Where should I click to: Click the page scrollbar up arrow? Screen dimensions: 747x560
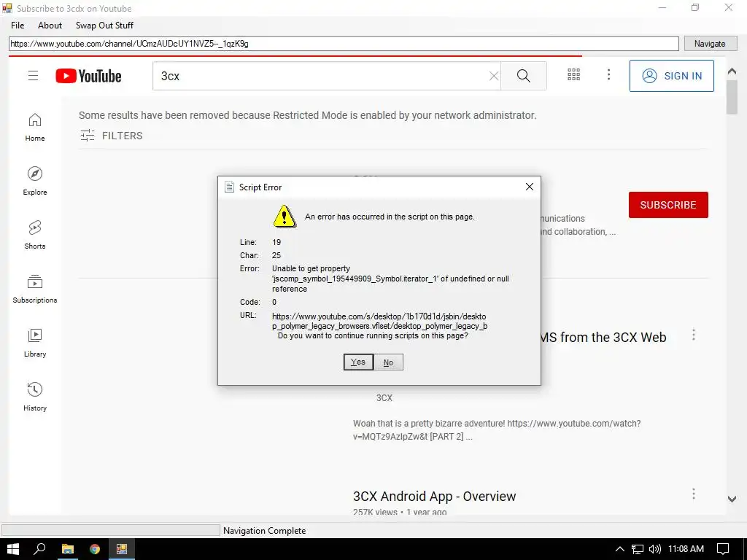732,71
